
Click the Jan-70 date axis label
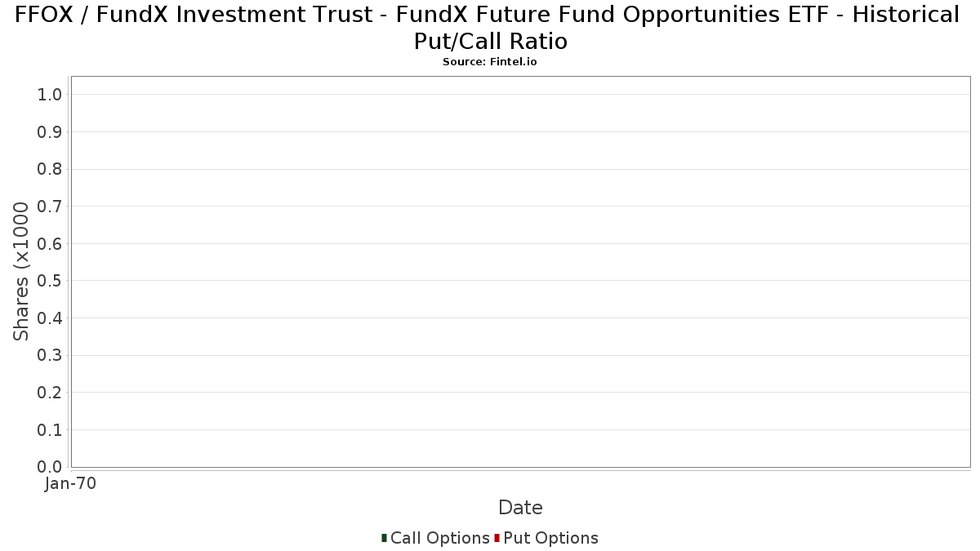[71, 484]
